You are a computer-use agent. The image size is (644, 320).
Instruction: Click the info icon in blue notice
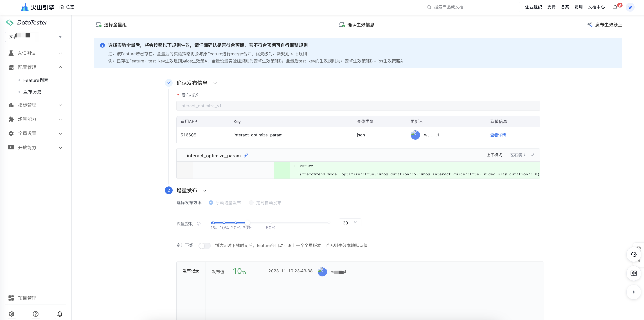[102, 45]
